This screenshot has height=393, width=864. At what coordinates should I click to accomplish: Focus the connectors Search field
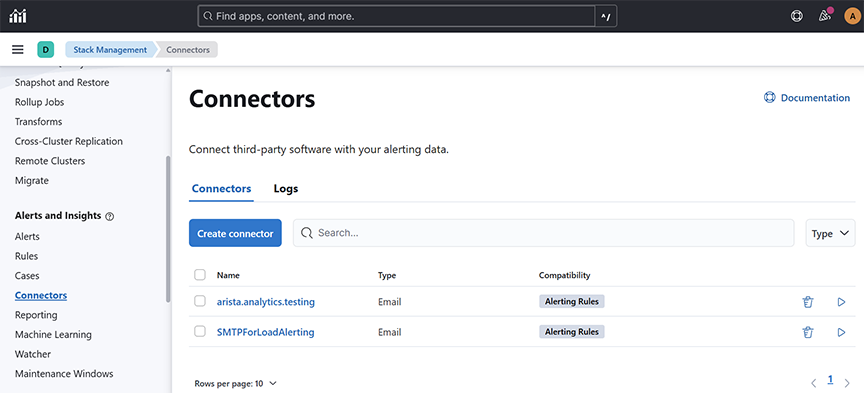tap(543, 233)
